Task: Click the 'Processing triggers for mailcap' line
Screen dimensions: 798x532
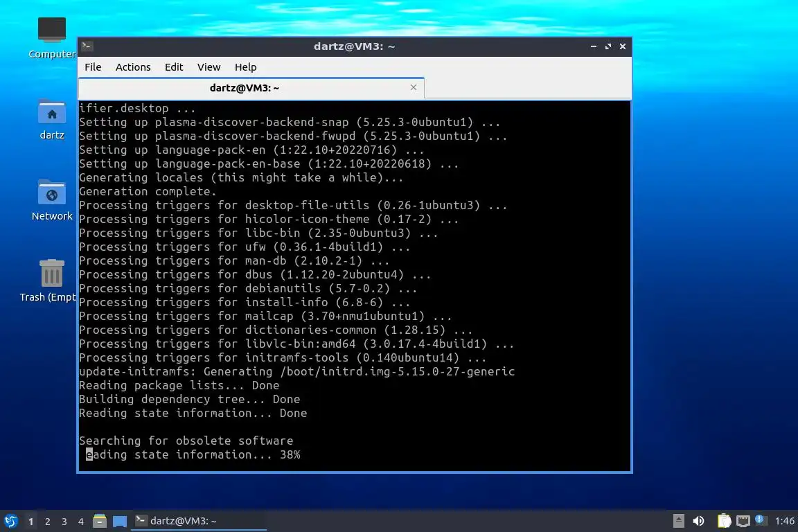Action: pyautogui.click(x=265, y=316)
